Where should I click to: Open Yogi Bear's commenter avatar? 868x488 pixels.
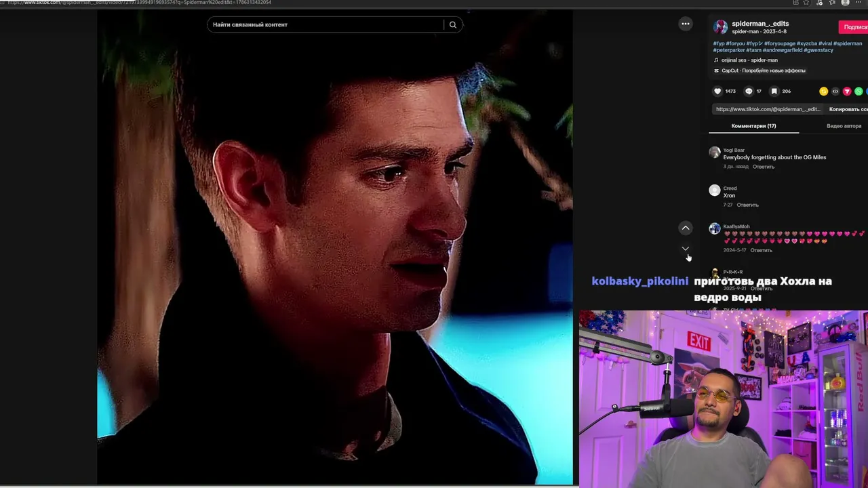[715, 152]
